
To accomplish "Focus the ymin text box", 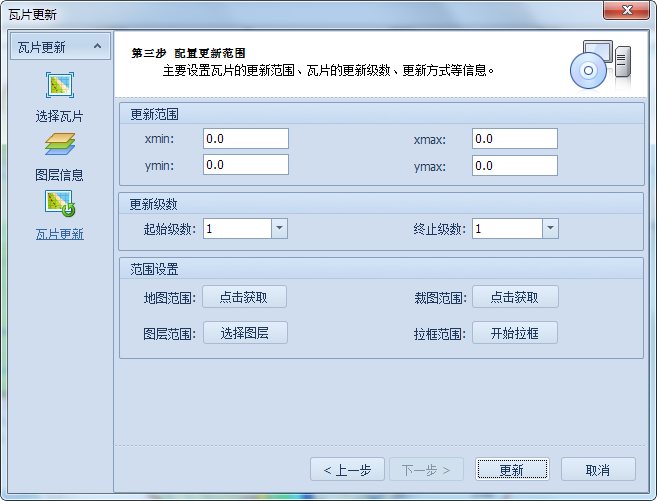I will 245,165.
